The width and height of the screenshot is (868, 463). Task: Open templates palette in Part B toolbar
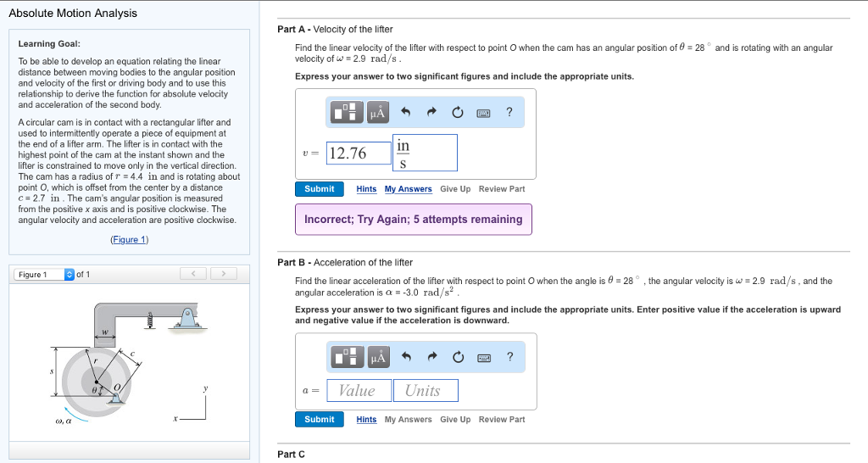coord(348,357)
